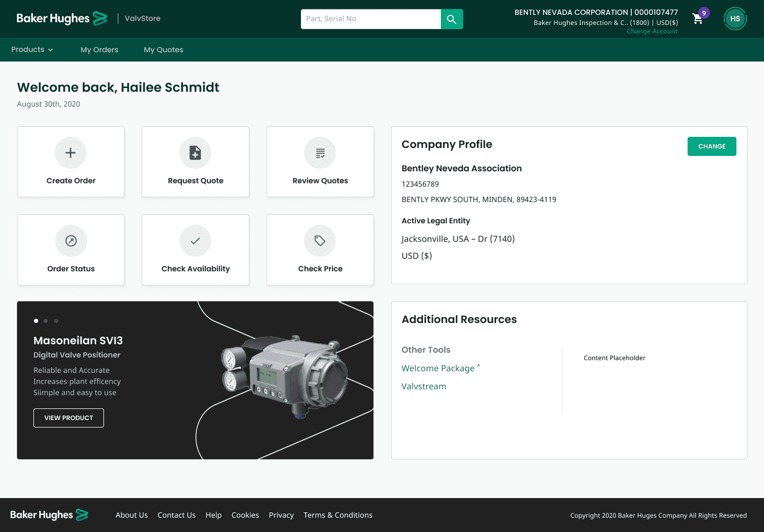This screenshot has width=764, height=532.
Task: Click the checkmark icon on Check Availability
Action: 195,241
